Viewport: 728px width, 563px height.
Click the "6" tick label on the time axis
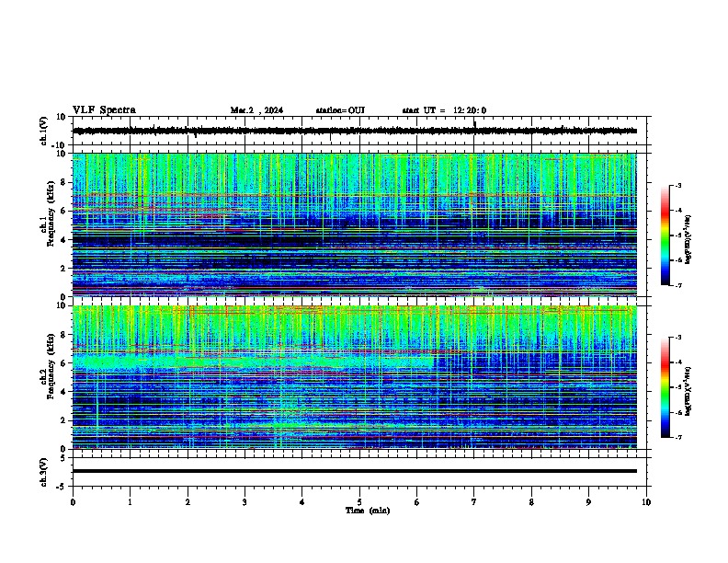(416, 502)
